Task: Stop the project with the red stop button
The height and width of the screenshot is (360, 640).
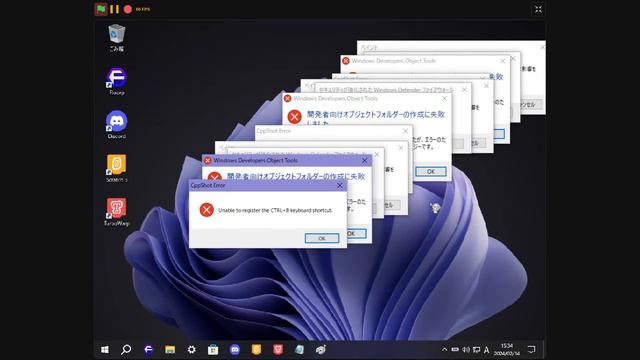Action: pyautogui.click(x=128, y=9)
